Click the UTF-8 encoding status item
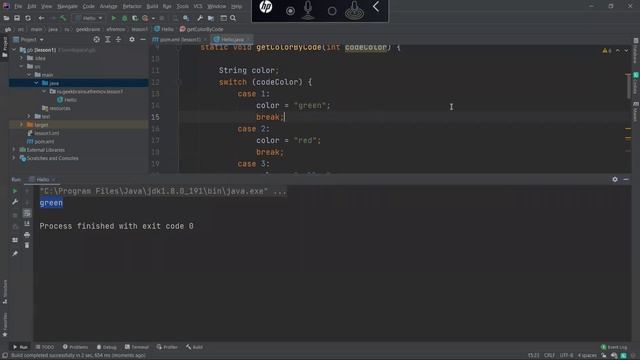The height and width of the screenshot is (360, 640). point(566,355)
